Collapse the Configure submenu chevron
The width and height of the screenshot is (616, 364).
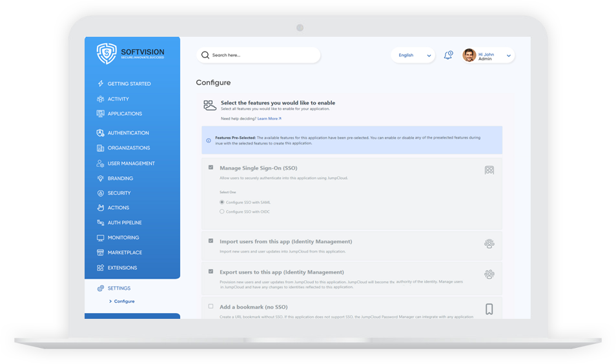click(x=110, y=301)
